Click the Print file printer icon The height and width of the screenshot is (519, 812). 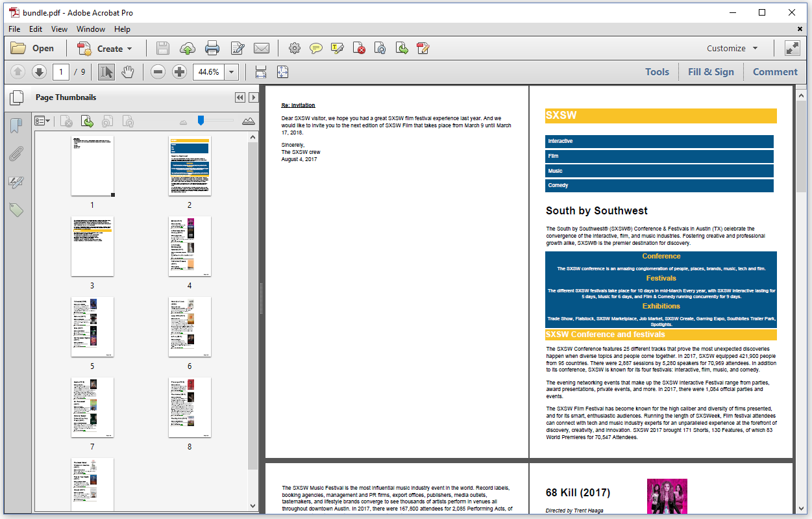point(212,48)
